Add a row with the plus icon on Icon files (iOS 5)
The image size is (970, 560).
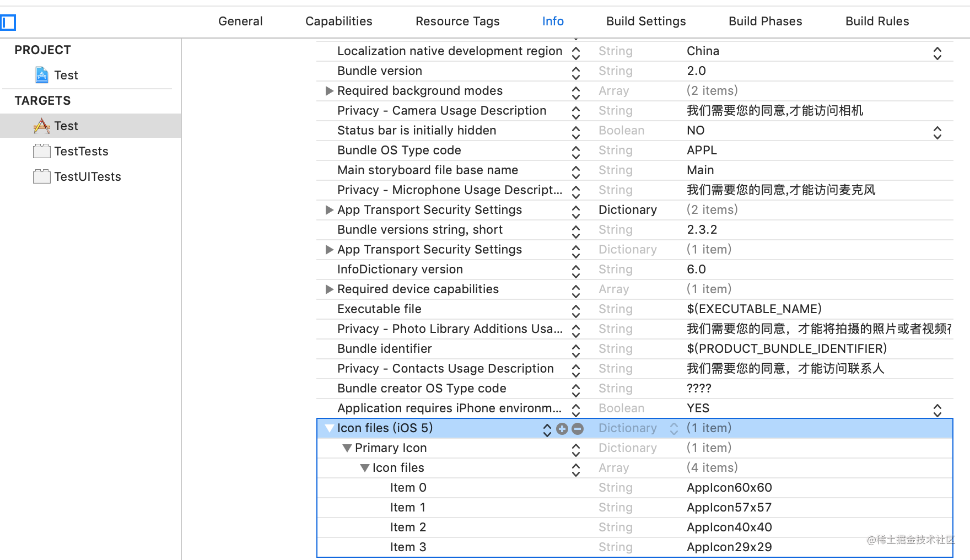[562, 429]
